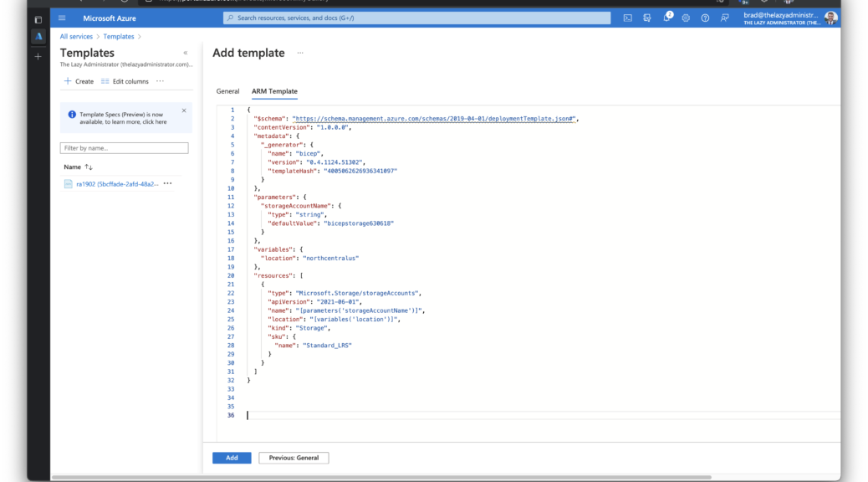Click the Name column header
This screenshot has height=482, width=868.
coord(73,167)
